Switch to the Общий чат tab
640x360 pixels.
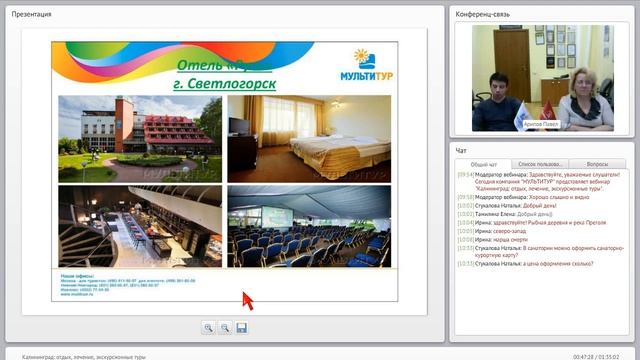coord(483,164)
